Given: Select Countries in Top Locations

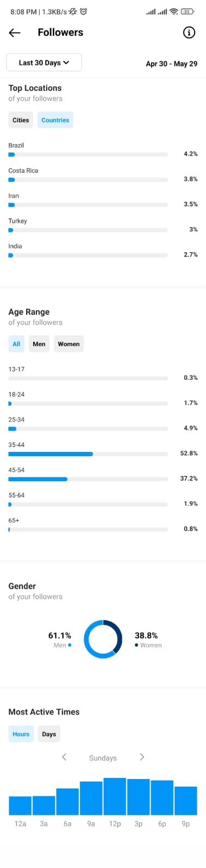Looking at the screenshot, I should coord(55,120).
